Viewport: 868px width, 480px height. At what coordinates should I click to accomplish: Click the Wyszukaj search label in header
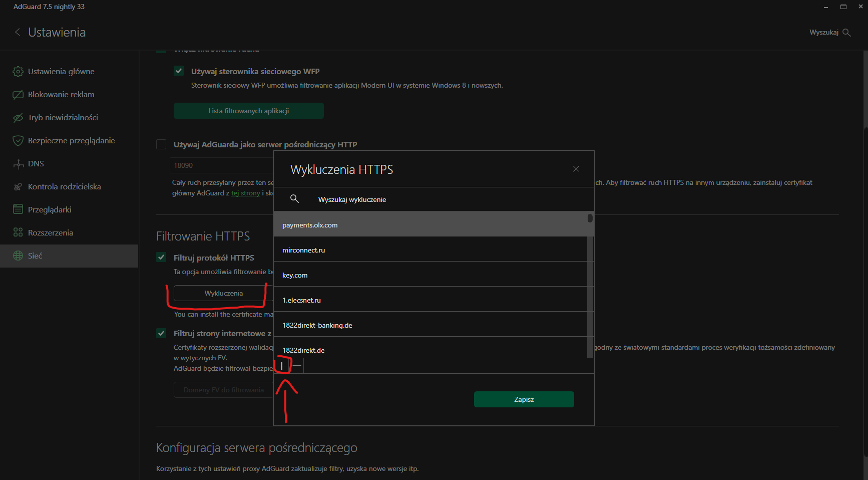pos(824,33)
